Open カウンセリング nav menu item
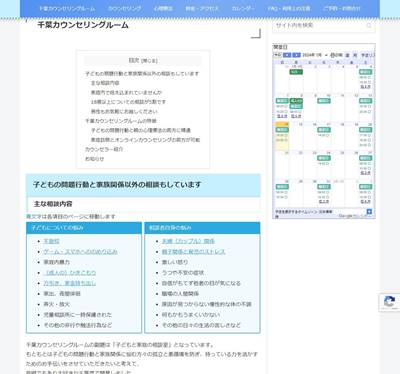 (x=124, y=9)
